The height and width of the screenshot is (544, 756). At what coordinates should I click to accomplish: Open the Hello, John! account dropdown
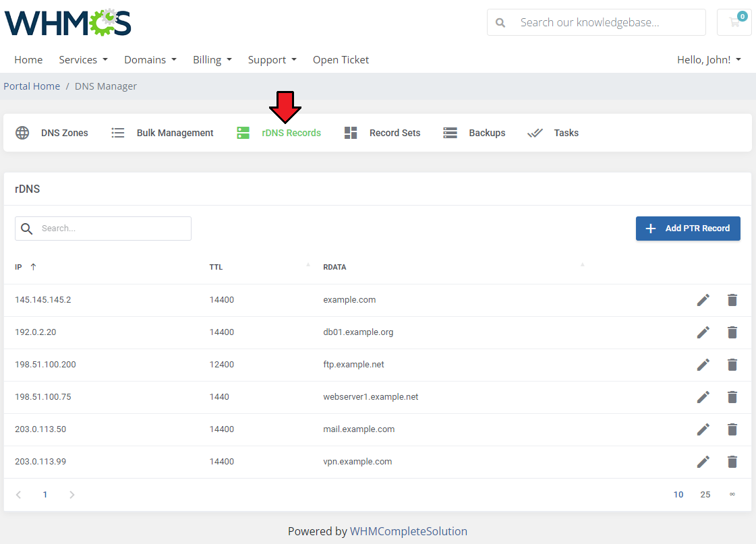(x=709, y=60)
